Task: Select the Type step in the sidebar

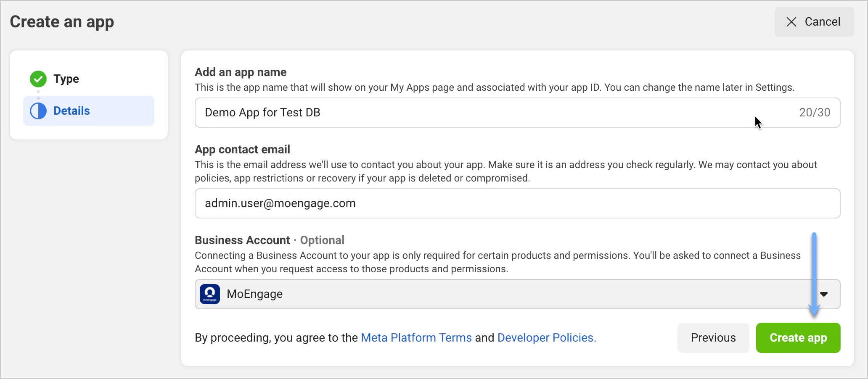Action: 66,79
